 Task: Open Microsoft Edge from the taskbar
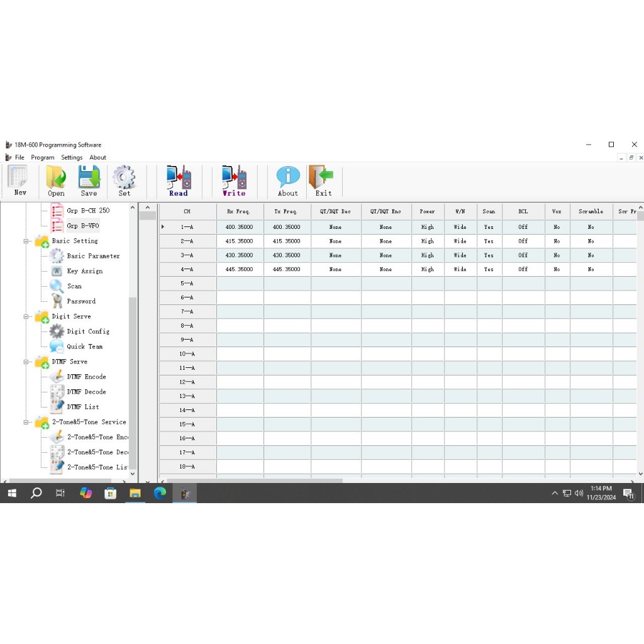160,493
